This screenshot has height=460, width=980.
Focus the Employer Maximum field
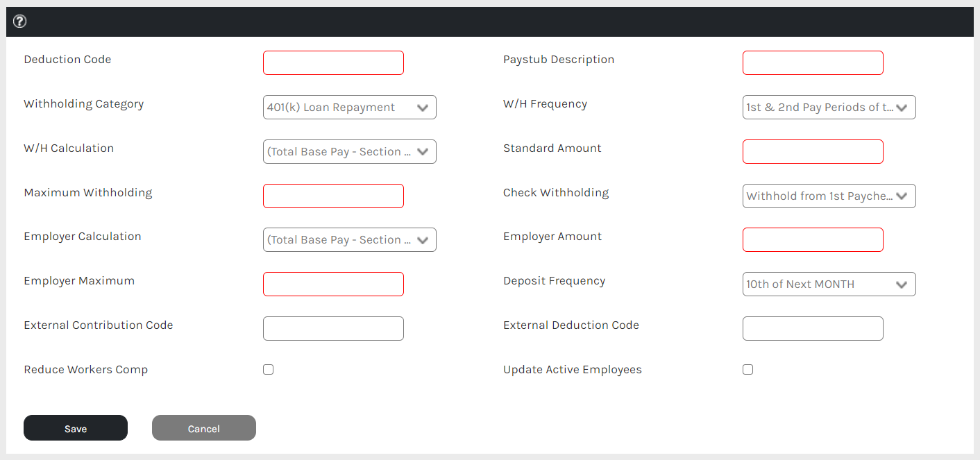click(x=333, y=284)
